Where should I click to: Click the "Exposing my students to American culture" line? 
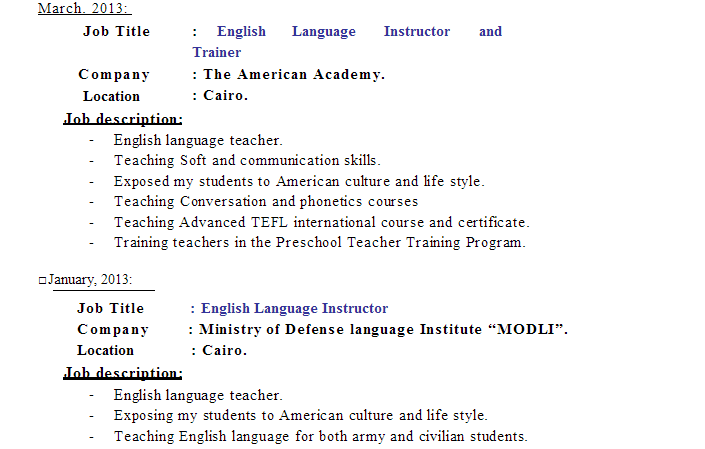pyautogui.click(x=300, y=416)
